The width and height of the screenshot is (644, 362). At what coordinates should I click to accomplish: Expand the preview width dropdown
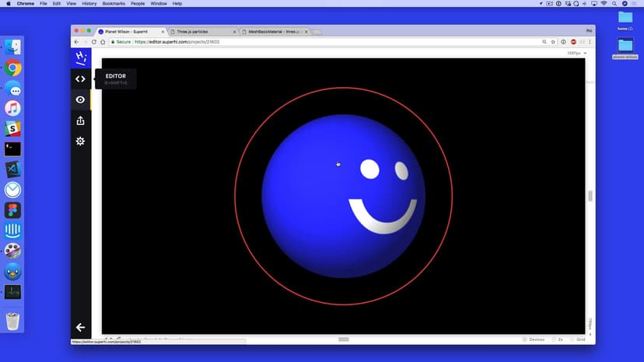pyautogui.click(x=577, y=53)
